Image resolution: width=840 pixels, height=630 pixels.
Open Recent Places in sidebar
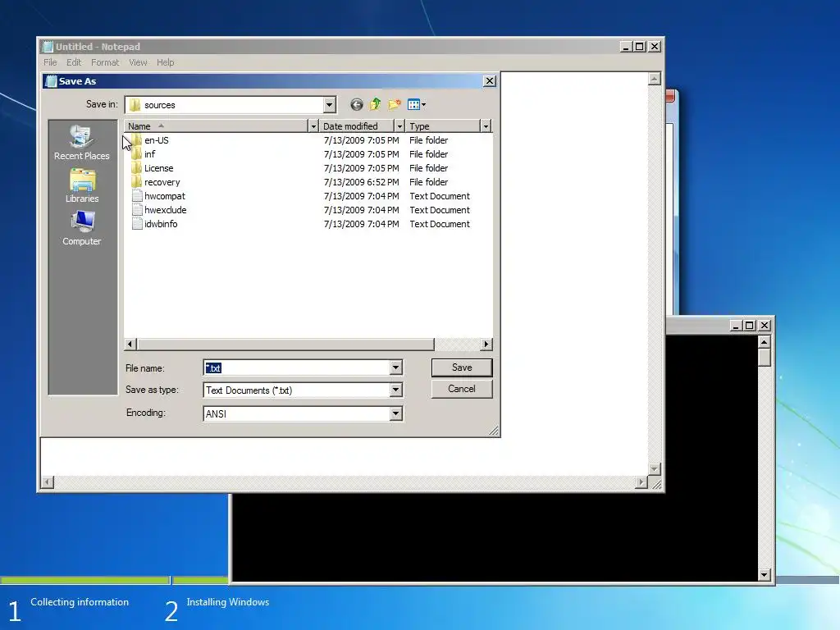pyautogui.click(x=81, y=143)
